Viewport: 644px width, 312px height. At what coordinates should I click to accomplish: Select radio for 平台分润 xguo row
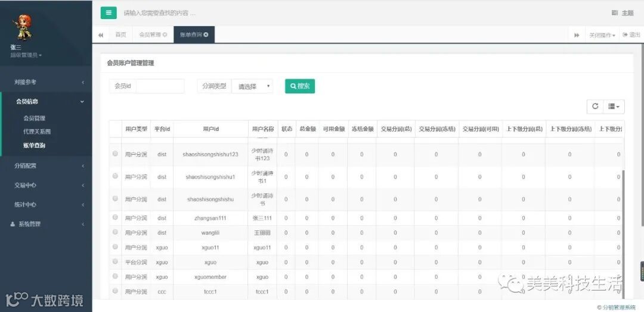[x=115, y=261]
